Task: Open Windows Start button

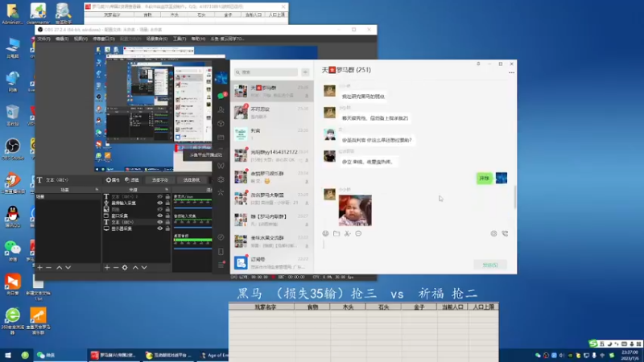Action: [x=8, y=356]
